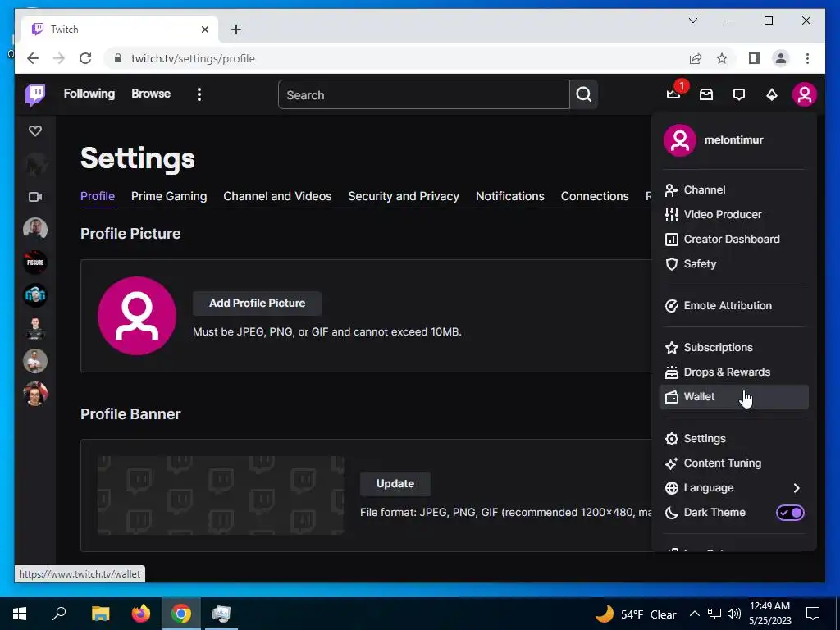Open Chrome tab search dropdown arrow
The width and height of the screenshot is (840, 630).
click(x=692, y=21)
